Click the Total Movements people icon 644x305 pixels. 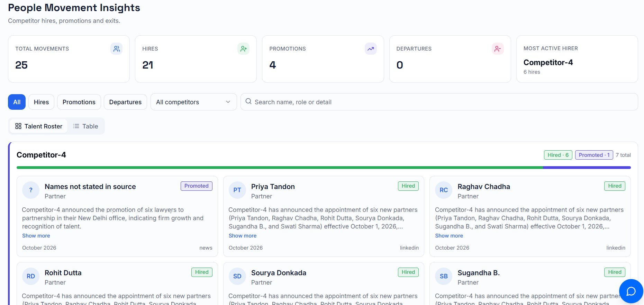pos(117,49)
